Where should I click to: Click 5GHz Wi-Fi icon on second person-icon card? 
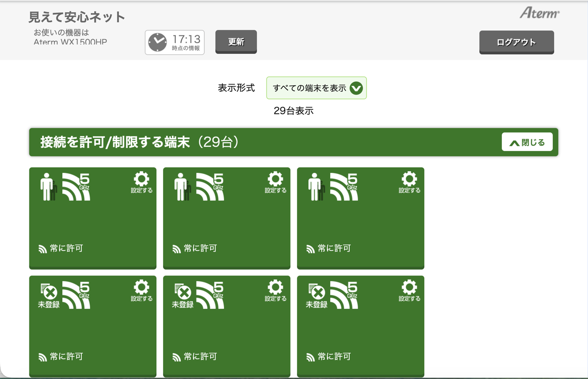tap(210, 187)
